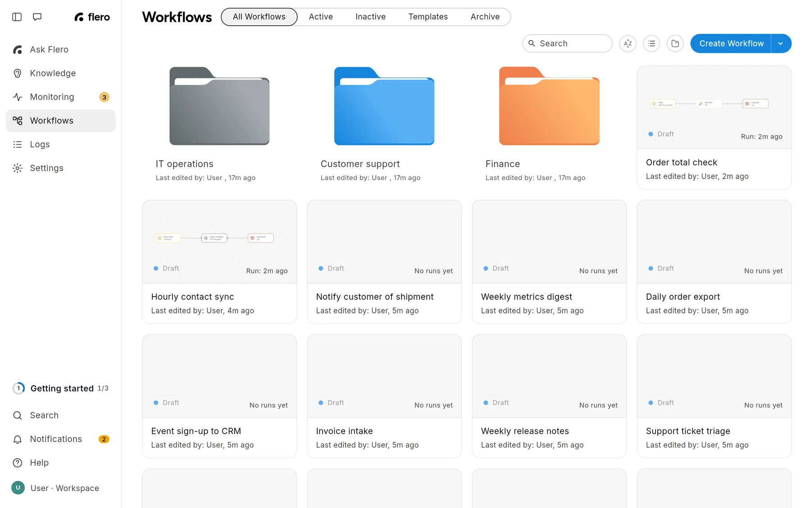Open Support ticket triage workflow
The image size is (812, 508).
714,396
